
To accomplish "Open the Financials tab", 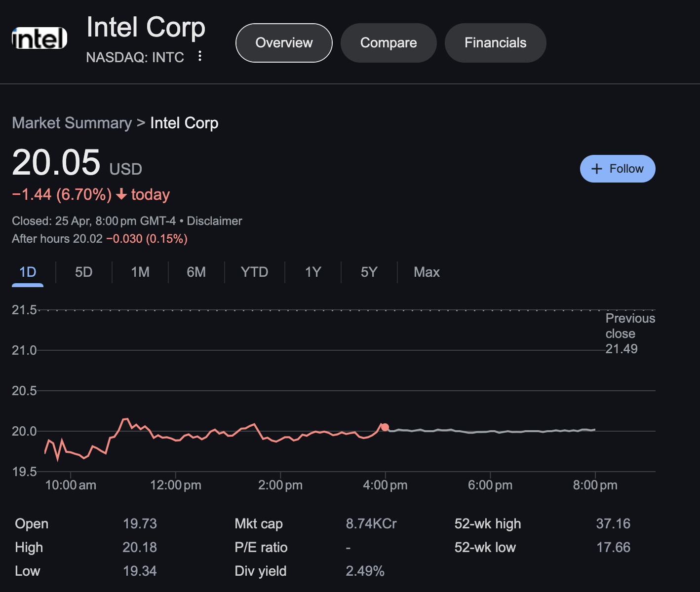I will 496,43.
